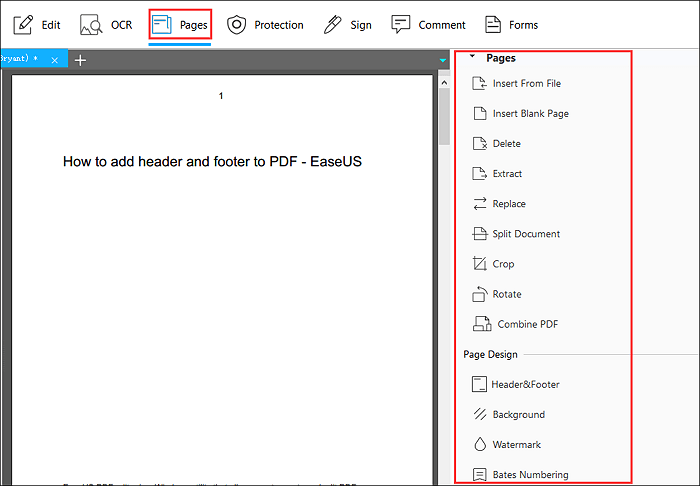
Task: Choose Insert From File label
Action: [527, 83]
